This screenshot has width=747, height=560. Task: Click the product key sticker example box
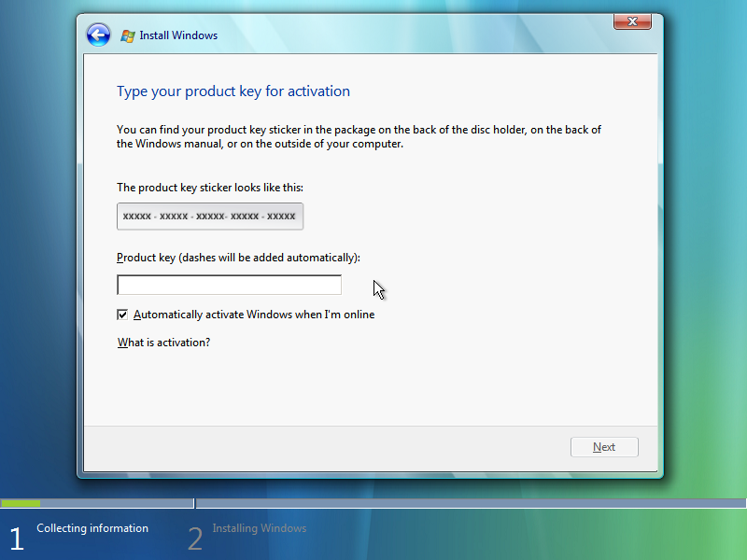coord(209,216)
